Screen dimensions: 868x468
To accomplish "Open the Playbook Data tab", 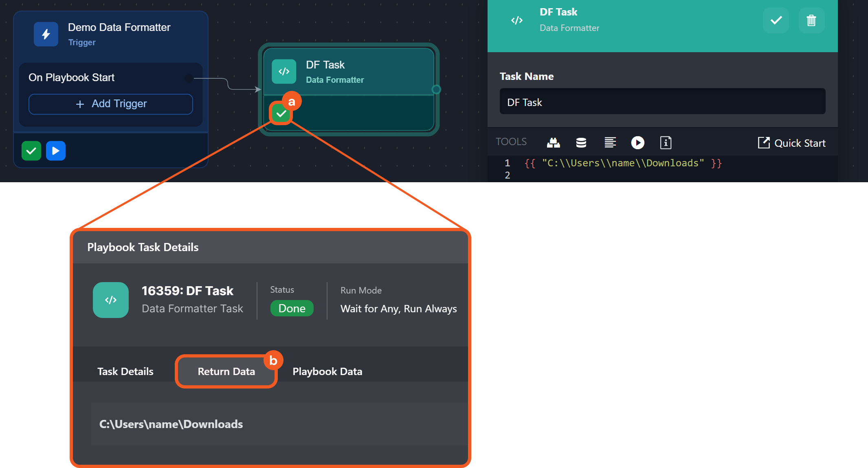I will (x=327, y=371).
